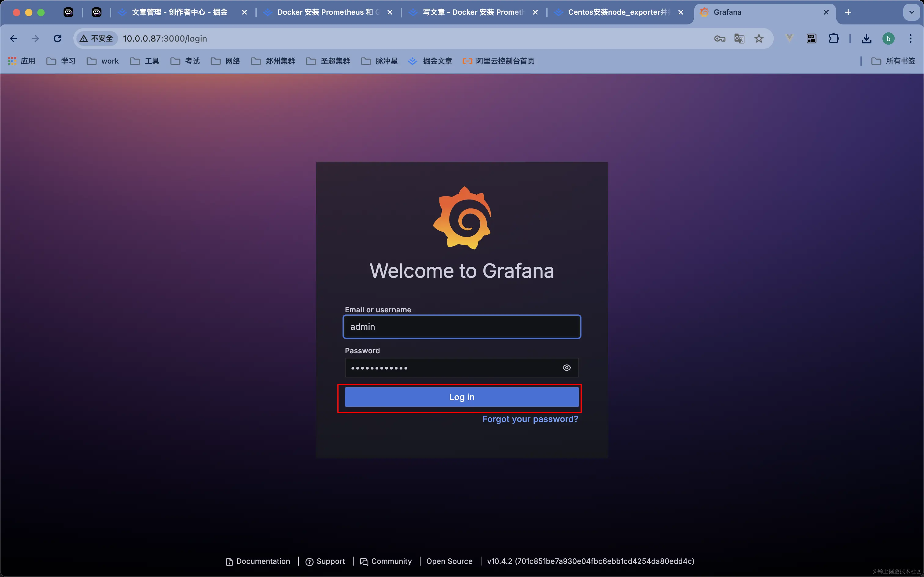The height and width of the screenshot is (577, 924).
Task: Reload the page
Action: tap(58, 39)
